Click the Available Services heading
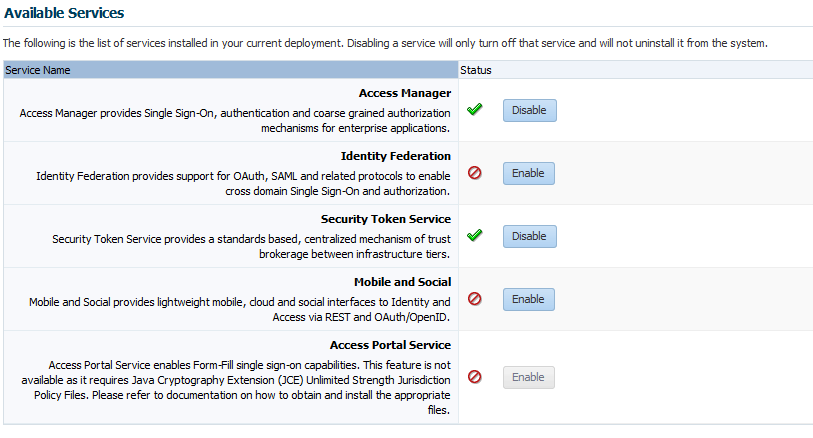Image resolution: width=813 pixels, height=438 pixels. pos(64,13)
